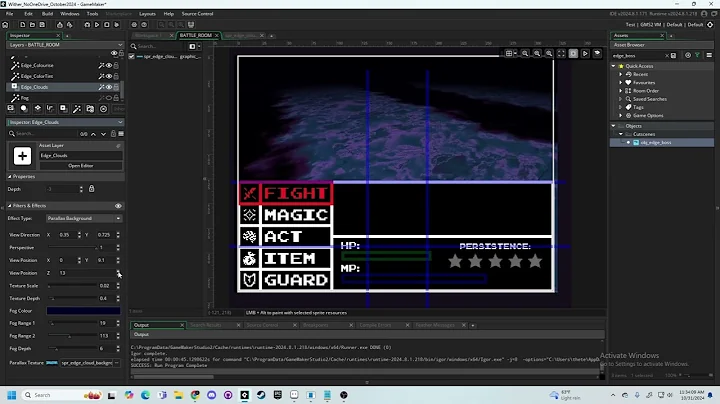The image size is (720, 404).
Task: Click the Open Editor button
Action: [x=81, y=166]
